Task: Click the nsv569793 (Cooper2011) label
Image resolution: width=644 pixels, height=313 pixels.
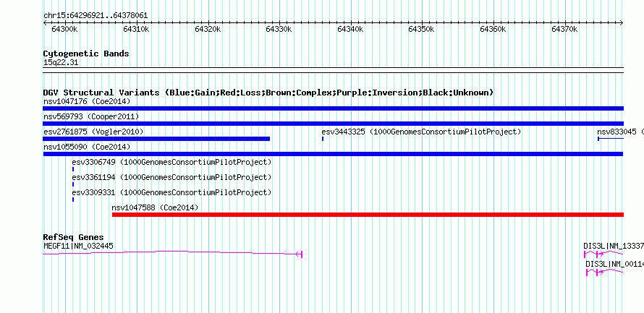Action: tap(92, 116)
